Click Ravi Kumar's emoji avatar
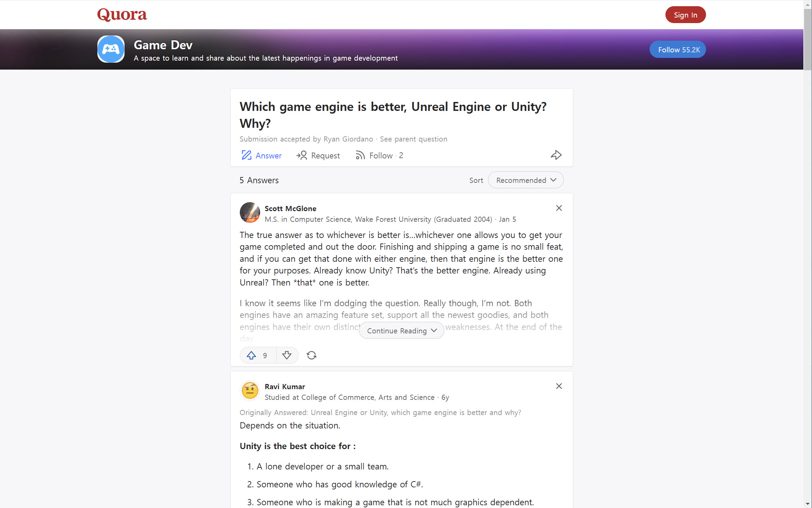Viewport: 812px width, 508px height. pyautogui.click(x=250, y=391)
